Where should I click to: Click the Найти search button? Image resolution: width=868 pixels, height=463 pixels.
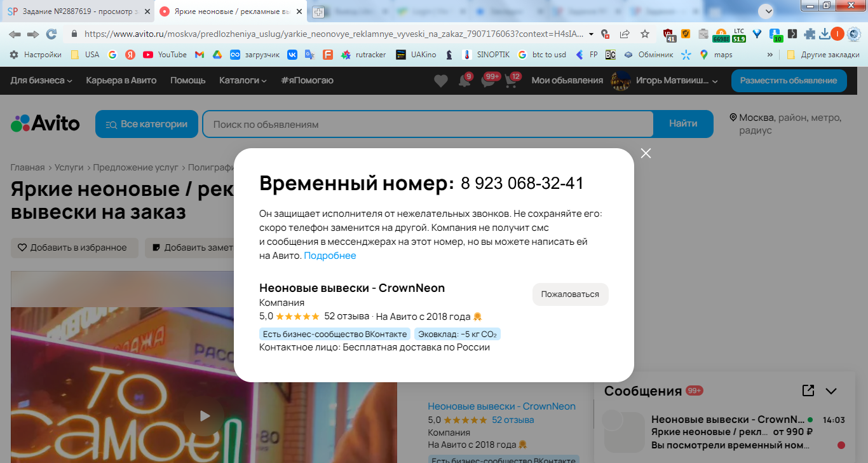683,124
